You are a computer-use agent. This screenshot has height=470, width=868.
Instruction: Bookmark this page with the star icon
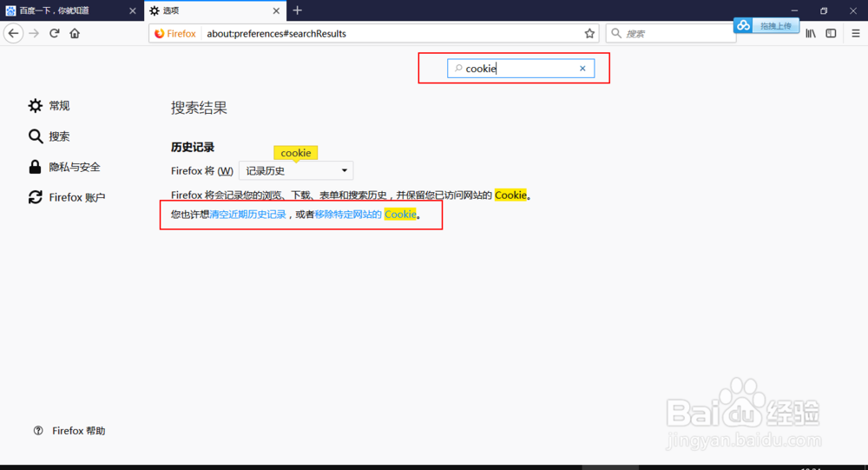tap(589, 33)
